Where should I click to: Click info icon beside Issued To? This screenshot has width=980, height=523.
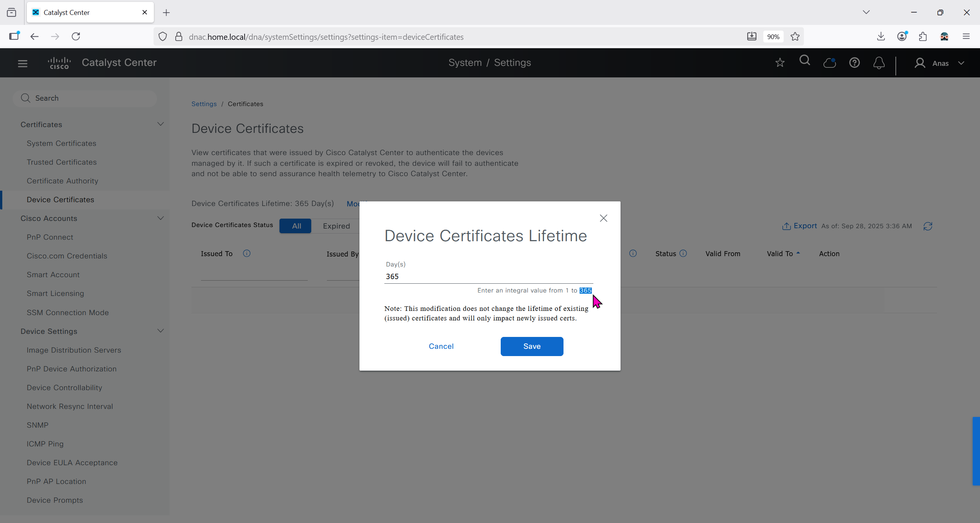(247, 253)
